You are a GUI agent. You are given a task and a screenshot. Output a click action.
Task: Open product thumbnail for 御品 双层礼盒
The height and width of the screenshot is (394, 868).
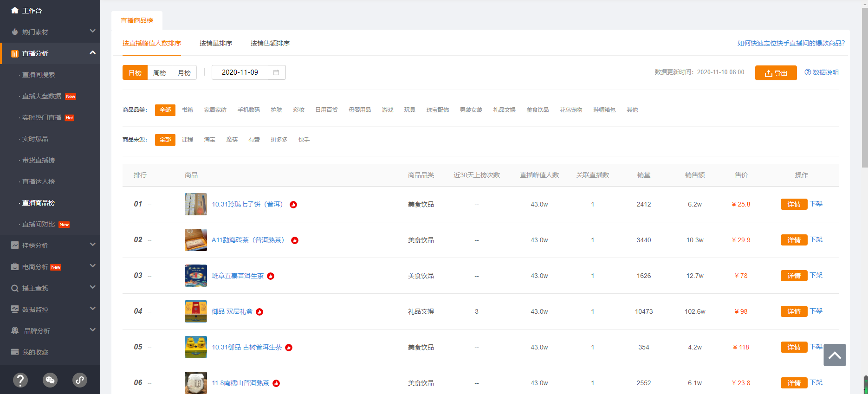pyautogui.click(x=196, y=311)
